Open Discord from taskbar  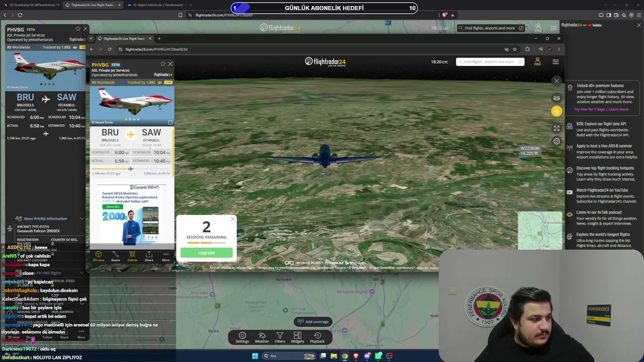(x=367, y=356)
